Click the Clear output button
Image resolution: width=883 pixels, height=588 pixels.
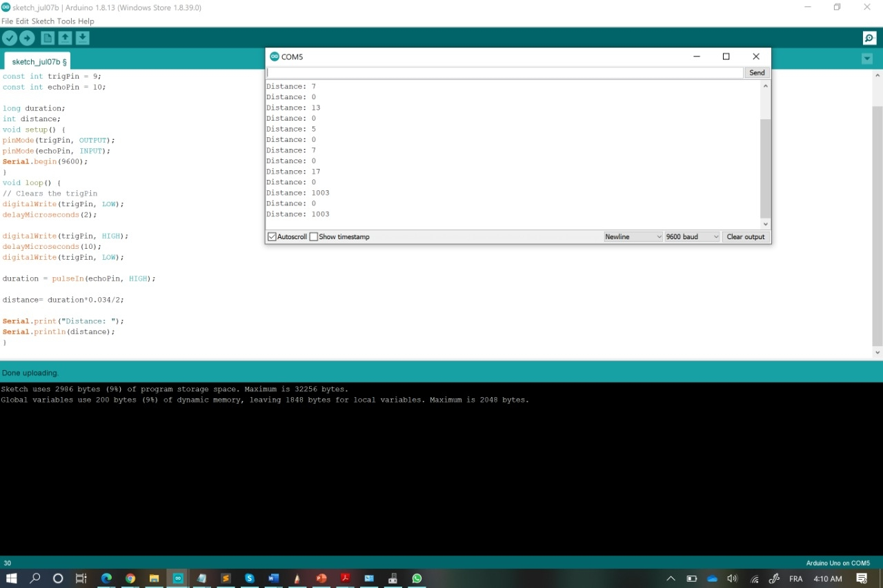point(746,237)
